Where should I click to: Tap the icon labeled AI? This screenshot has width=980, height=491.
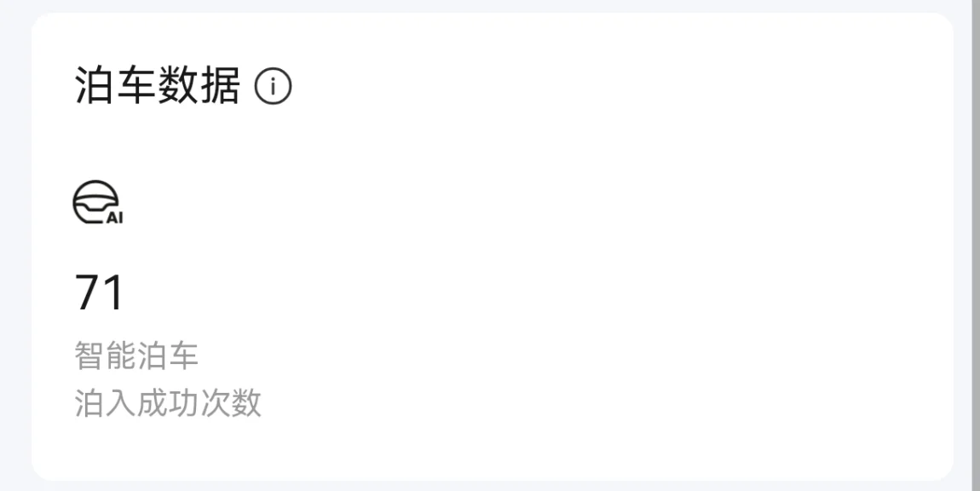pos(97,204)
